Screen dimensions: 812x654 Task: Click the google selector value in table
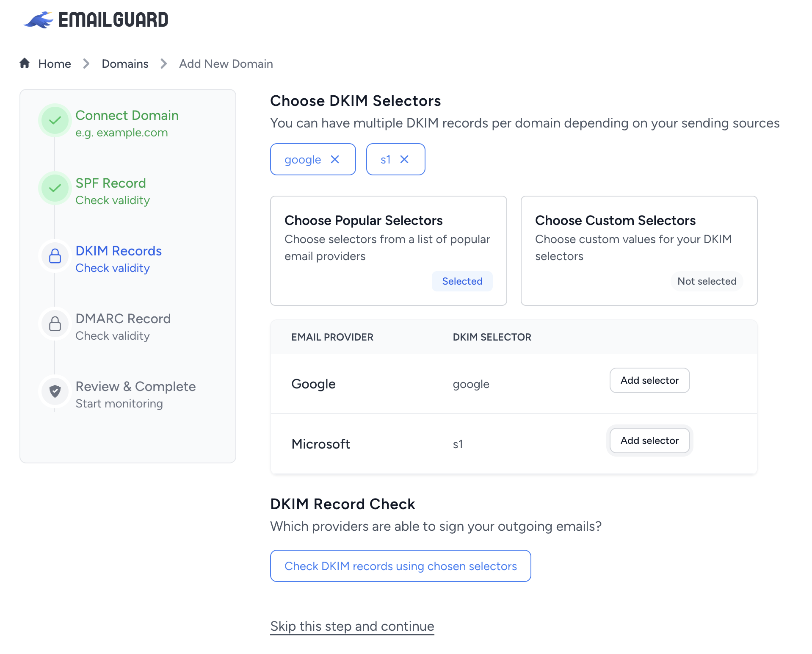[471, 384]
